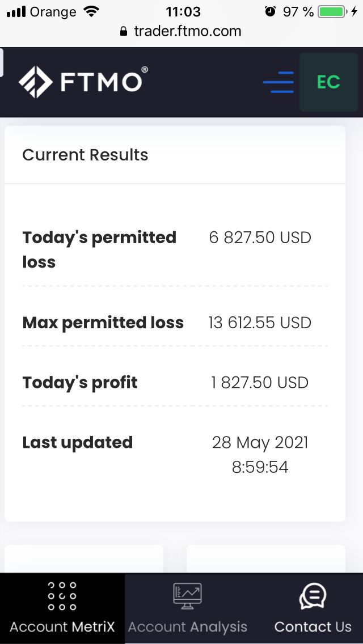Tap the Wi-Fi icon in status bar
This screenshot has width=363, height=644.
pos(90,11)
